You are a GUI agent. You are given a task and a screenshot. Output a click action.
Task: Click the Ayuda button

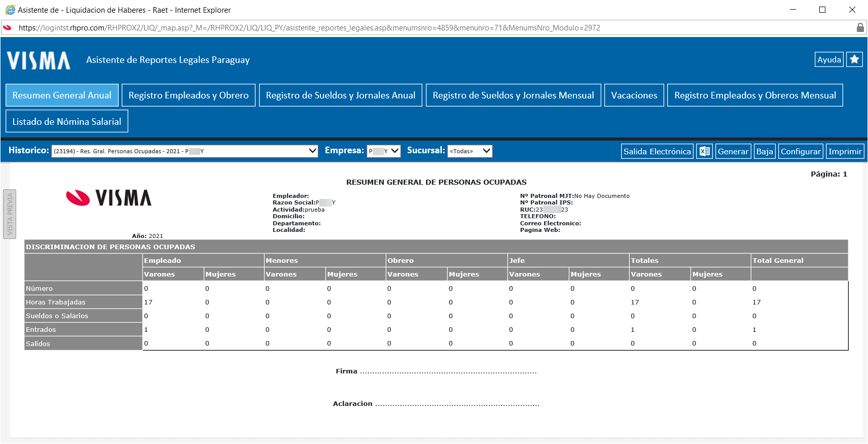829,59
